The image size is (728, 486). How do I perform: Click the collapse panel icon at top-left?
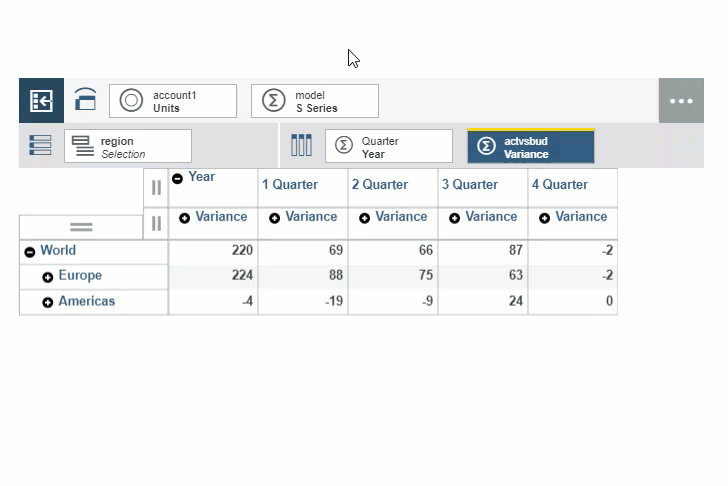coord(41,101)
